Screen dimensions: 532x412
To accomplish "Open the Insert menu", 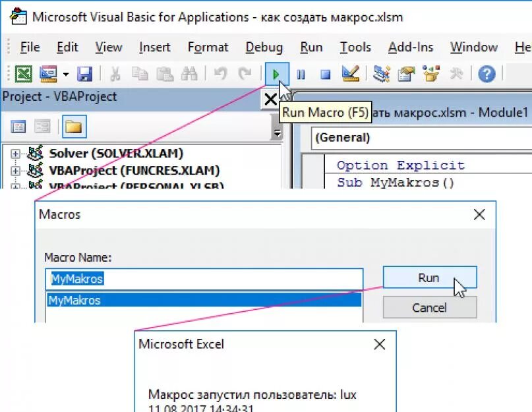I will coord(155,47).
